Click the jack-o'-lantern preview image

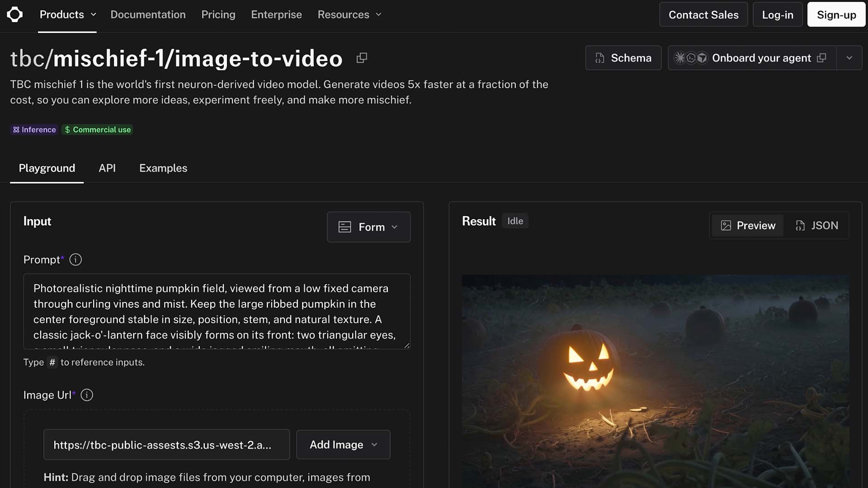click(655, 381)
